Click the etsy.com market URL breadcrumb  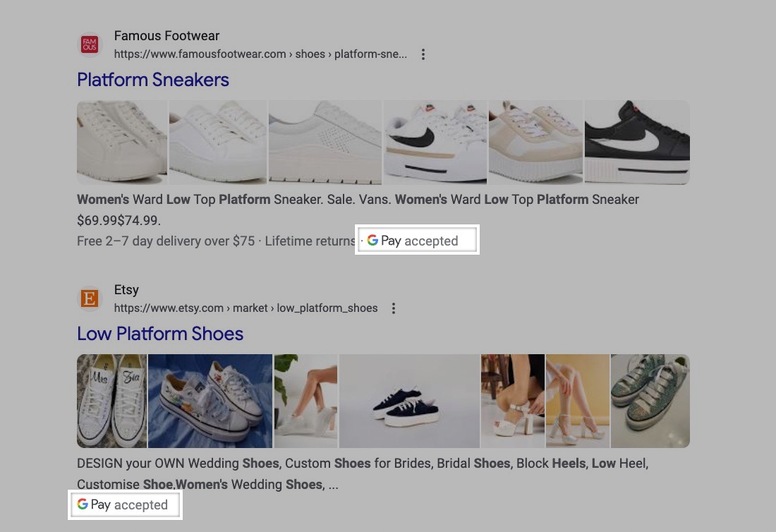pos(245,308)
